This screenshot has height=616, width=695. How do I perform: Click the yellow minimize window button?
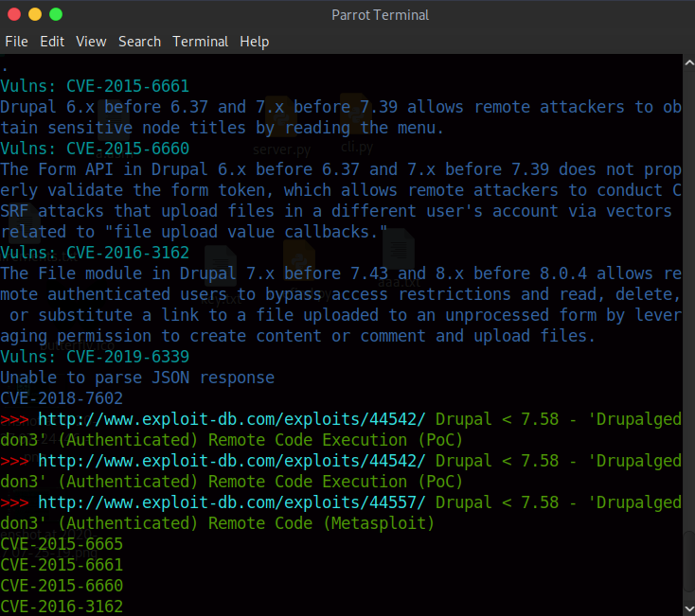tap(35, 14)
